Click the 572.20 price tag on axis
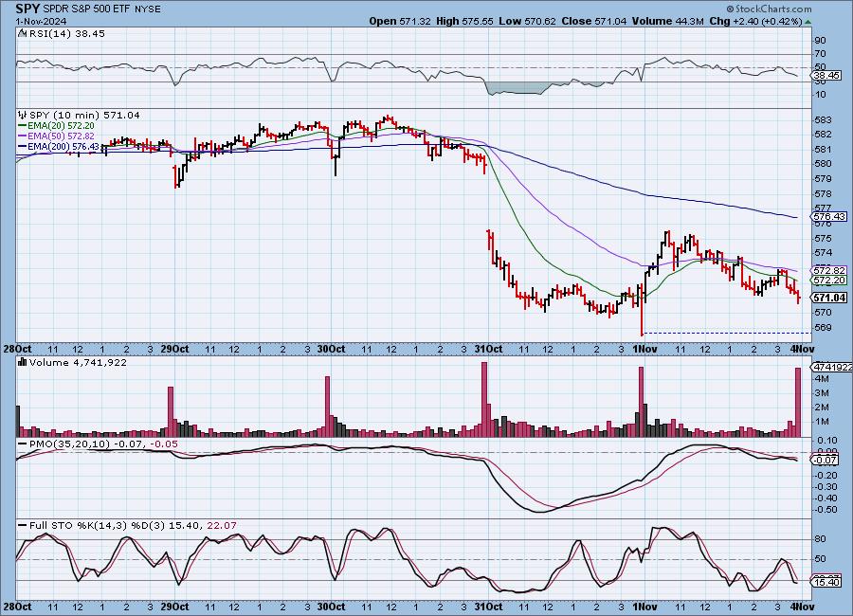The height and width of the screenshot is (616, 853). pos(830,281)
